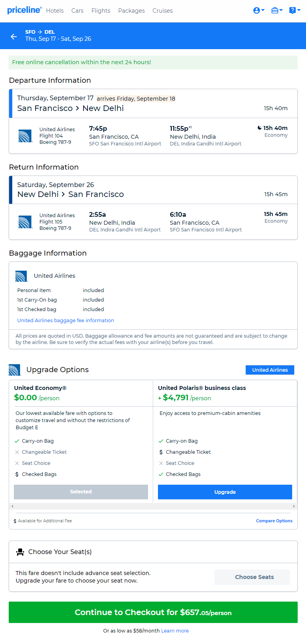The width and height of the screenshot is (306, 644).
Task: Click left arrow of upgrade options scrollbar
Action: (x=12, y=506)
